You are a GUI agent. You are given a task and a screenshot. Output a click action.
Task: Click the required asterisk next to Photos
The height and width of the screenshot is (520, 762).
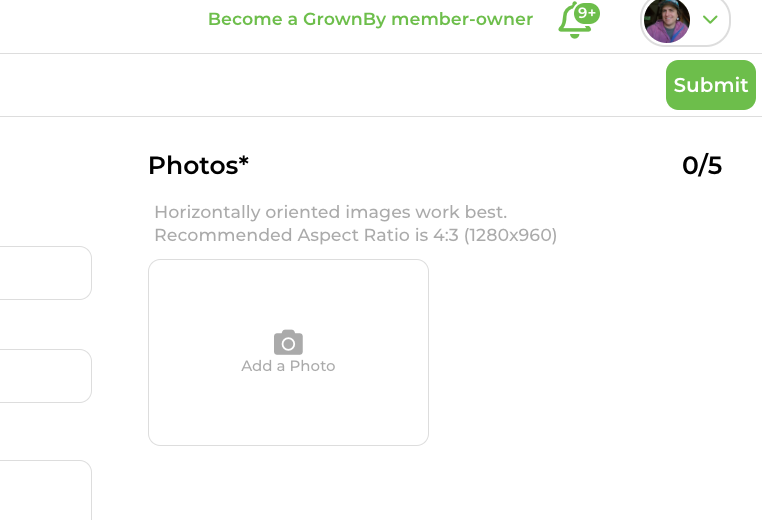click(x=243, y=161)
